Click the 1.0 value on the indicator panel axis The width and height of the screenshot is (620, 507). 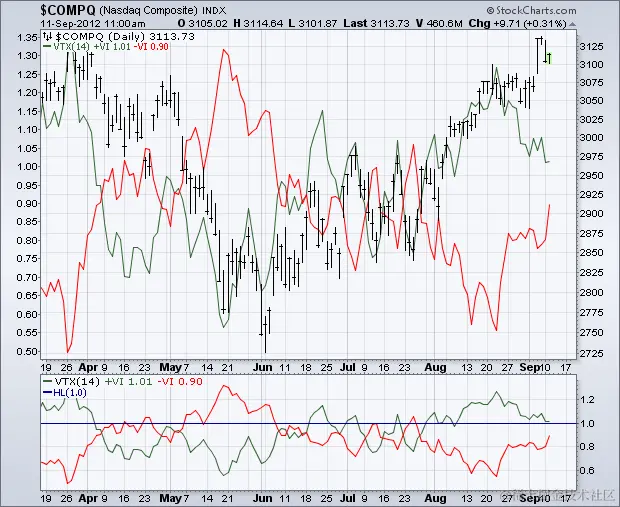[588, 424]
